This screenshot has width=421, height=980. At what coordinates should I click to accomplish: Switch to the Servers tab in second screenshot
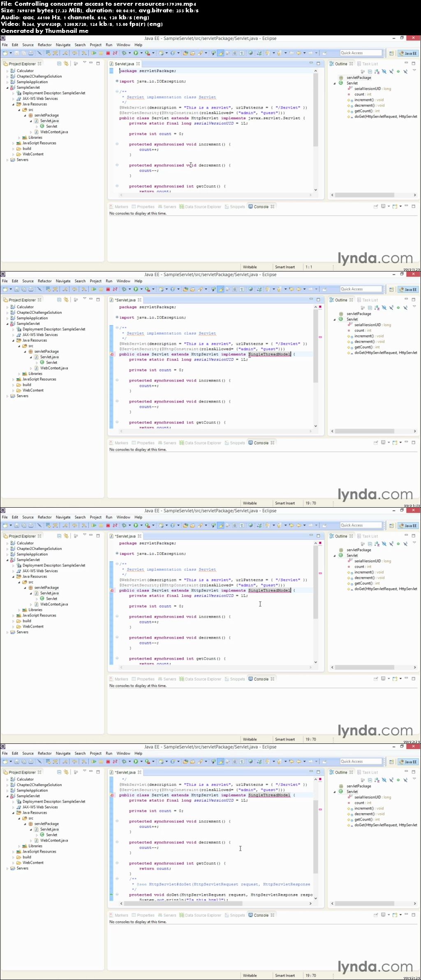(167, 443)
